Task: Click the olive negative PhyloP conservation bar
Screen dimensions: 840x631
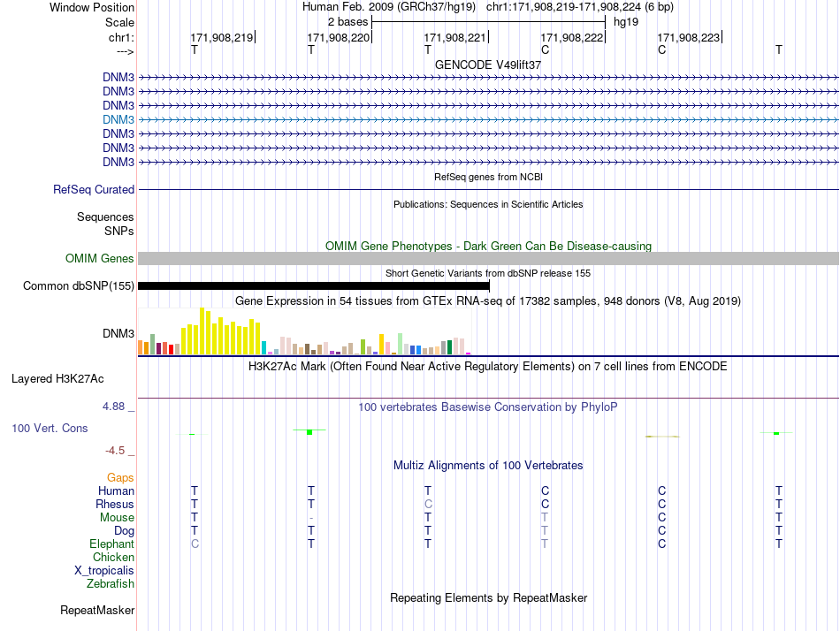Action: point(662,437)
